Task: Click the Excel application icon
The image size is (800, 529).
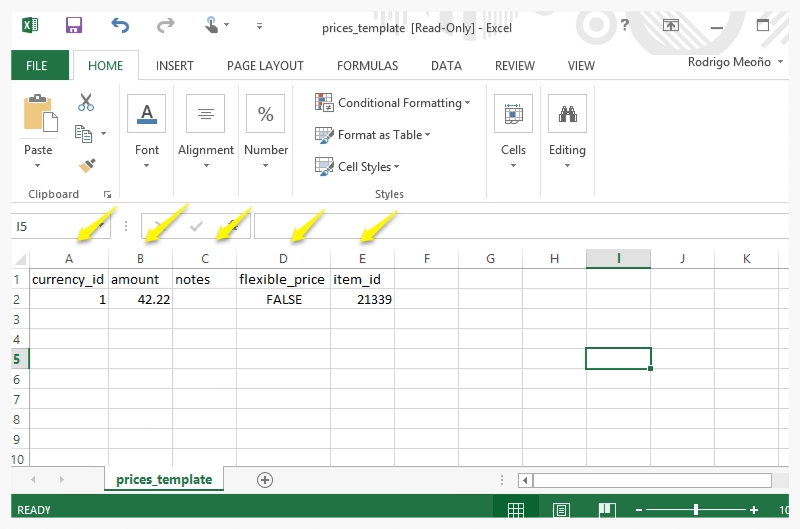Action: pyautogui.click(x=30, y=25)
